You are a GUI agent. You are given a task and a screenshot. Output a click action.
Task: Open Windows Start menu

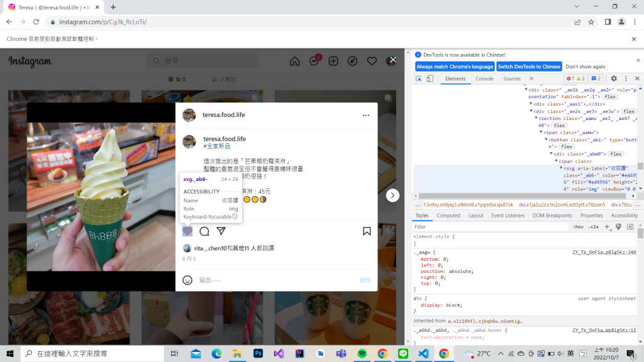(10, 353)
